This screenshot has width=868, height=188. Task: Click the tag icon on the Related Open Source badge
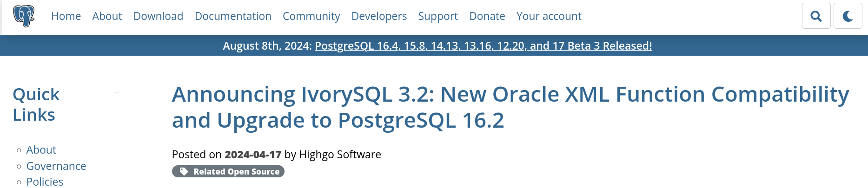[184, 172]
